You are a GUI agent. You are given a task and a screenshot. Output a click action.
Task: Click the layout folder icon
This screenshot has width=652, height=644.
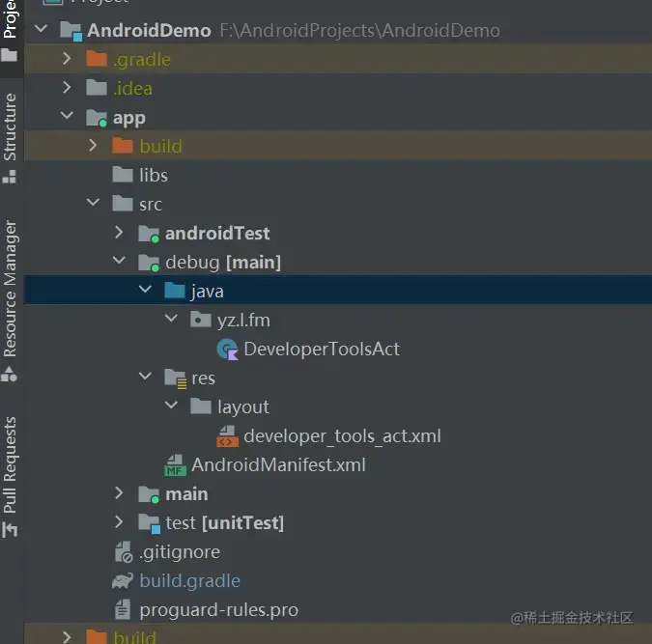pyautogui.click(x=201, y=406)
